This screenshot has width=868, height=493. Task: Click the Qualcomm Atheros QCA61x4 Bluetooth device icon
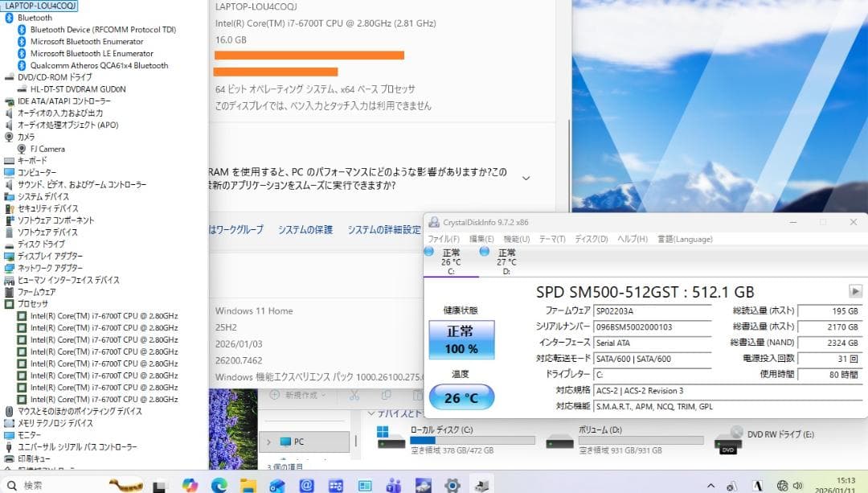(22, 65)
